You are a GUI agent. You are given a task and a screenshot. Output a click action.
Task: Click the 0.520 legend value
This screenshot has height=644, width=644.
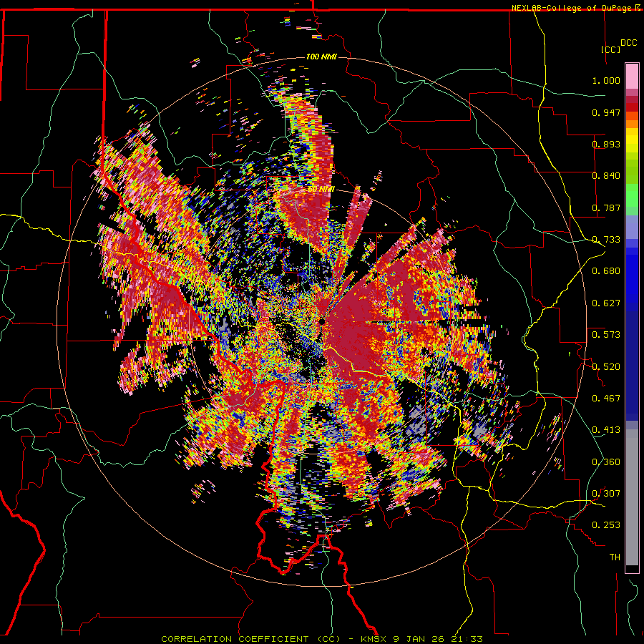(x=606, y=367)
